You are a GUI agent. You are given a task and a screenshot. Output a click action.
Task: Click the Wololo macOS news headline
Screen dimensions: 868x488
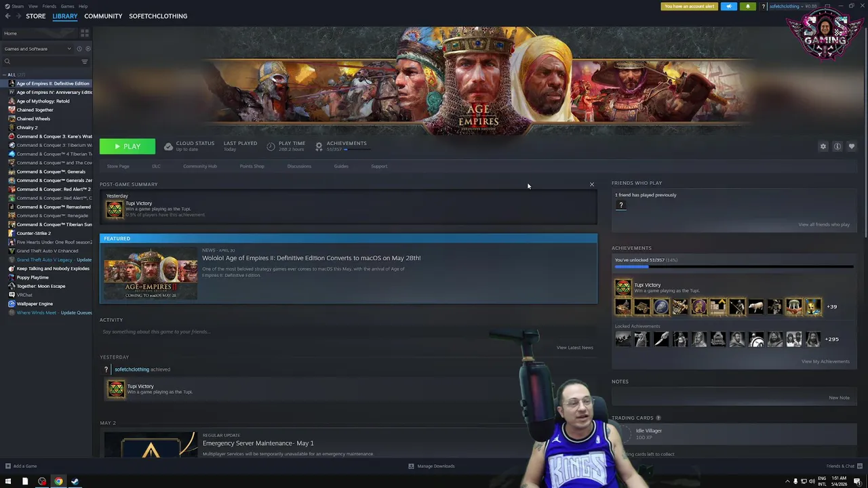311,258
